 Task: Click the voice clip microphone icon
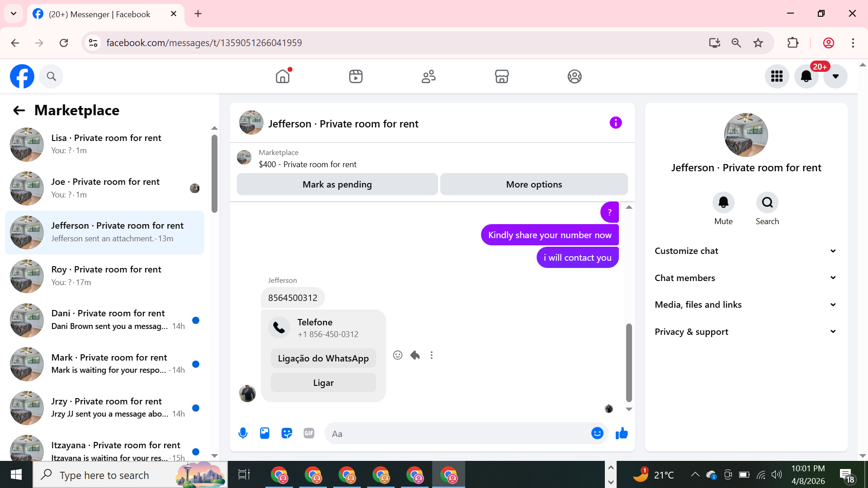(x=243, y=433)
